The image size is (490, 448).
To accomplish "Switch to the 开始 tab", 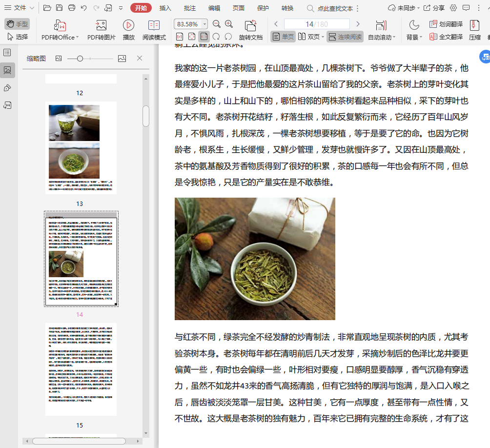I will 141,8.
